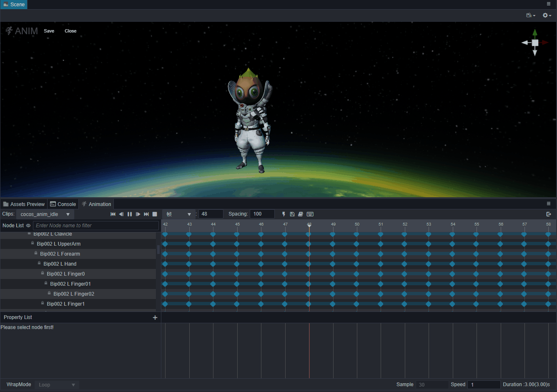Click the lightning event icon in animation toolbar

point(284,214)
